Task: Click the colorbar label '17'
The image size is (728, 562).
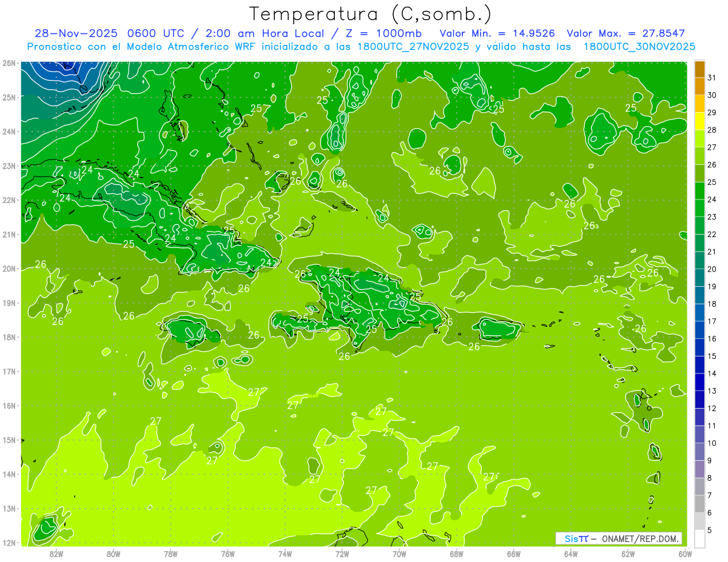Action: pos(712,321)
